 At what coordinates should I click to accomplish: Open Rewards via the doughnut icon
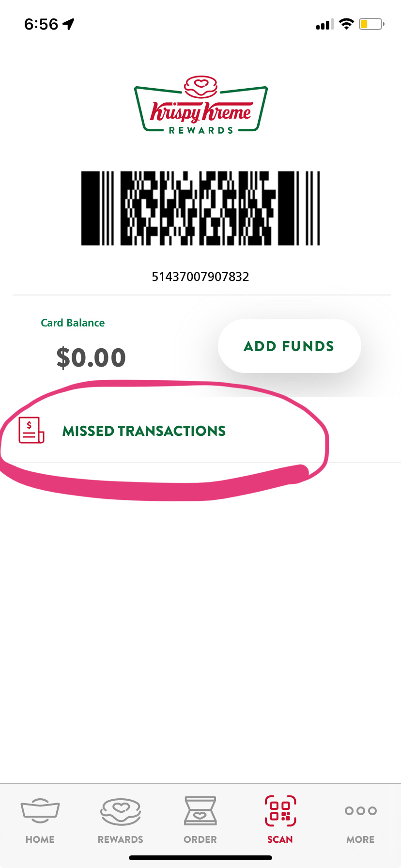pos(121,811)
